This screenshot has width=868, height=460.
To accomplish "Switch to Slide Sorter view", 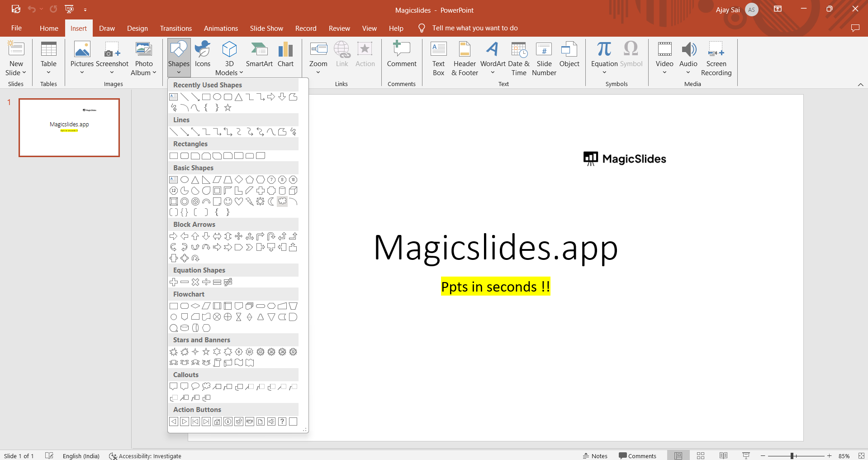I will (x=701, y=456).
